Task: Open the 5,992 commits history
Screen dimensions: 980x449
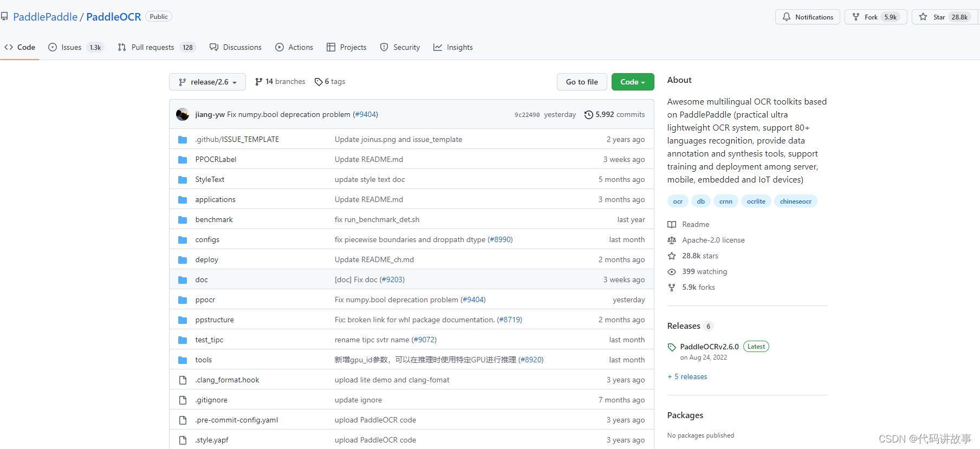Action: (x=614, y=114)
